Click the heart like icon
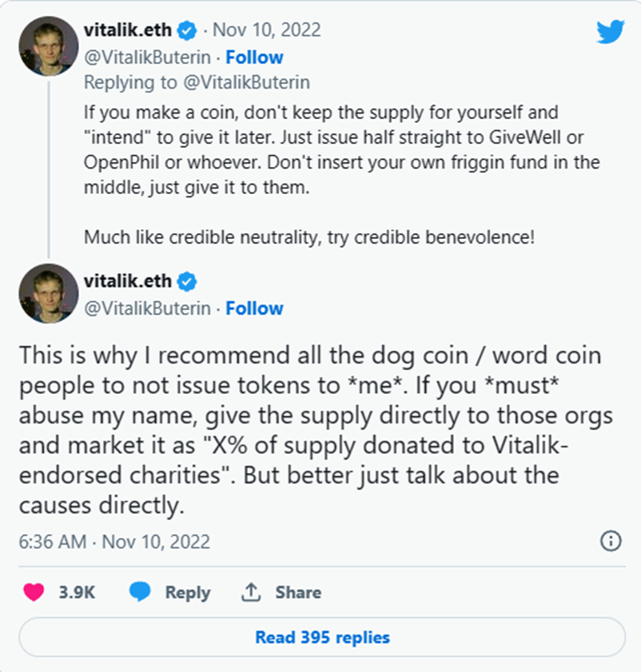The height and width of the screenshot is (672, 641). point(34,592)
